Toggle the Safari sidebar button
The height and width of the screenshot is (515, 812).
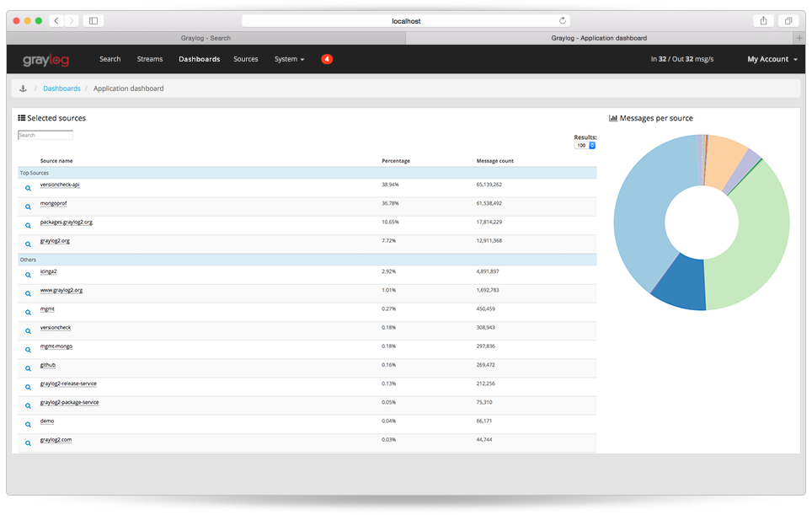coord(93,21)
